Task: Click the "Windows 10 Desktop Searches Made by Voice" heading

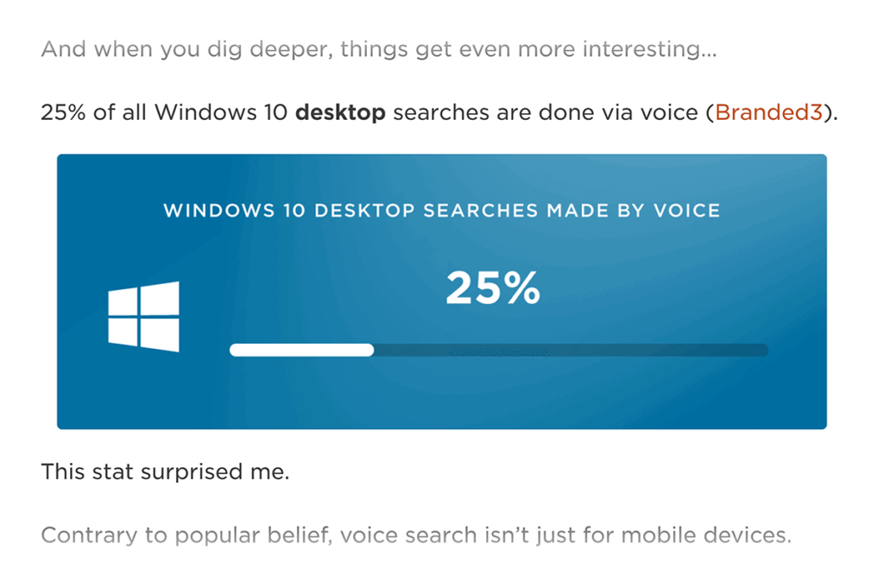Action: pos(441,211)
